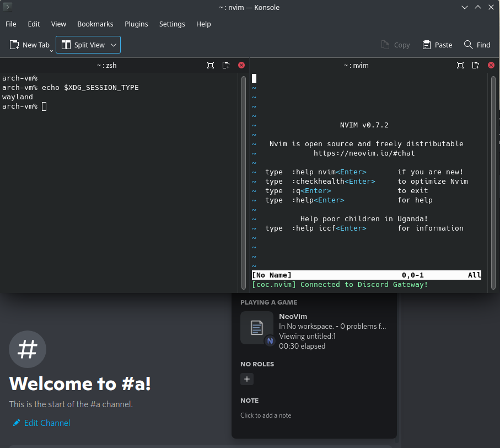Click the 'echo $XDG_SESSION_TYPE' command text
The height and width of the screenshot is (448, 500).
point(90,87)
